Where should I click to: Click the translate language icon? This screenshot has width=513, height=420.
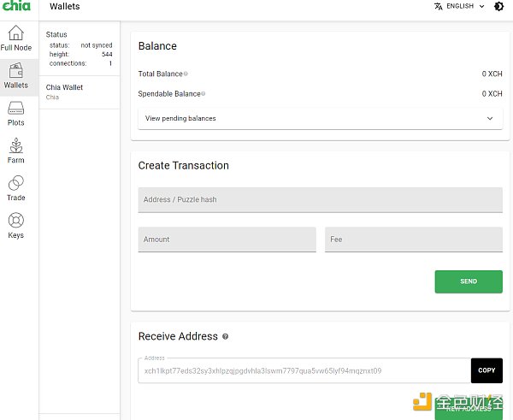[439, 6]
